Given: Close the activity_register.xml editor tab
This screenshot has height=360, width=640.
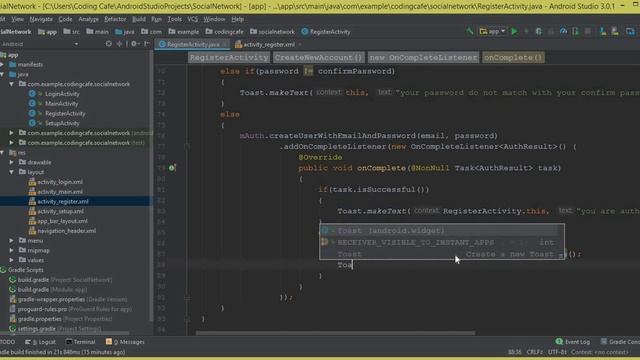Looking at the screenshot, I should (x=300, y=44).
